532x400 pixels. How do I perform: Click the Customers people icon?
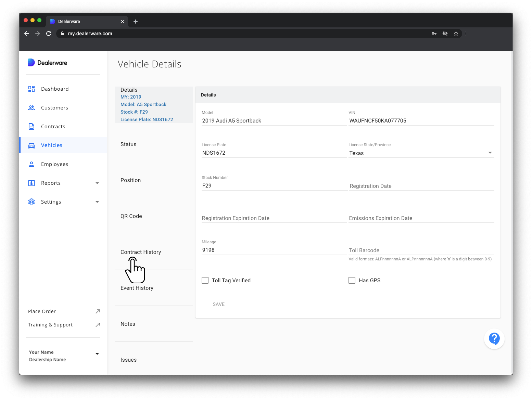point(31,108)
